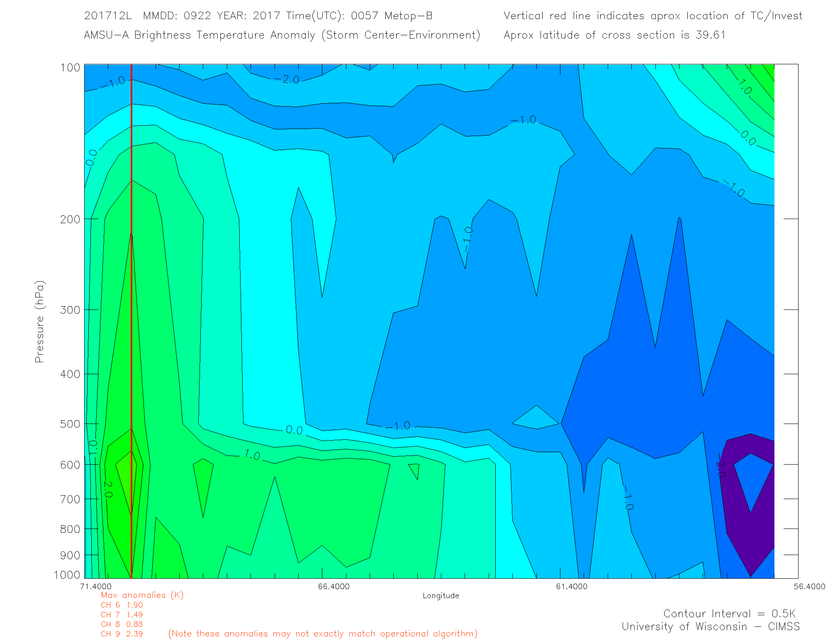Click the Pressure (hPa) axis title

point(39,321)
